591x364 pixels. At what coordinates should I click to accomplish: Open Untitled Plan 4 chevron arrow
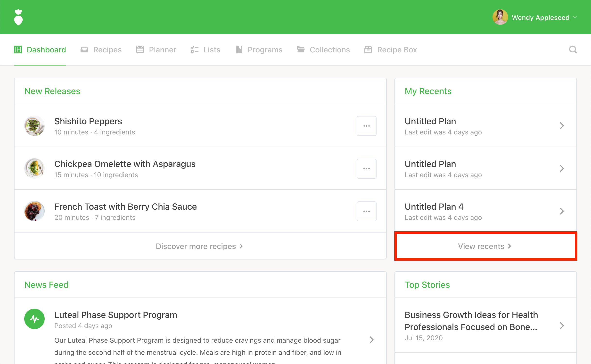(562, 211)
